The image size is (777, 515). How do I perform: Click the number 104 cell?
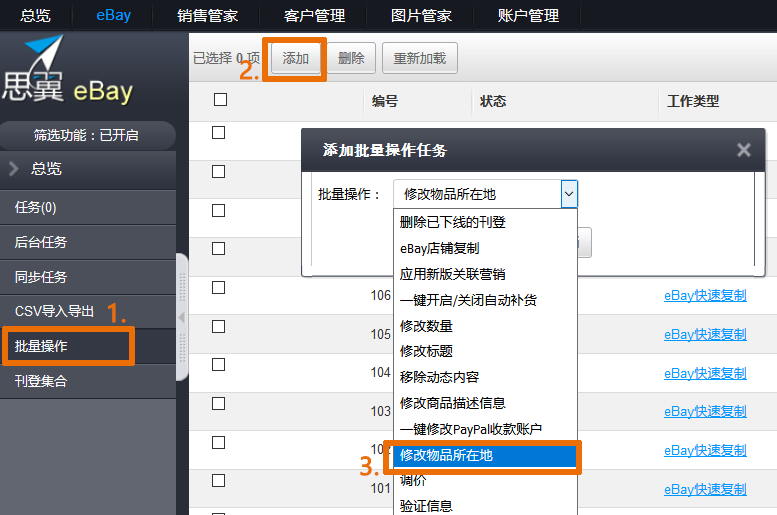click(x=381, y=373)
